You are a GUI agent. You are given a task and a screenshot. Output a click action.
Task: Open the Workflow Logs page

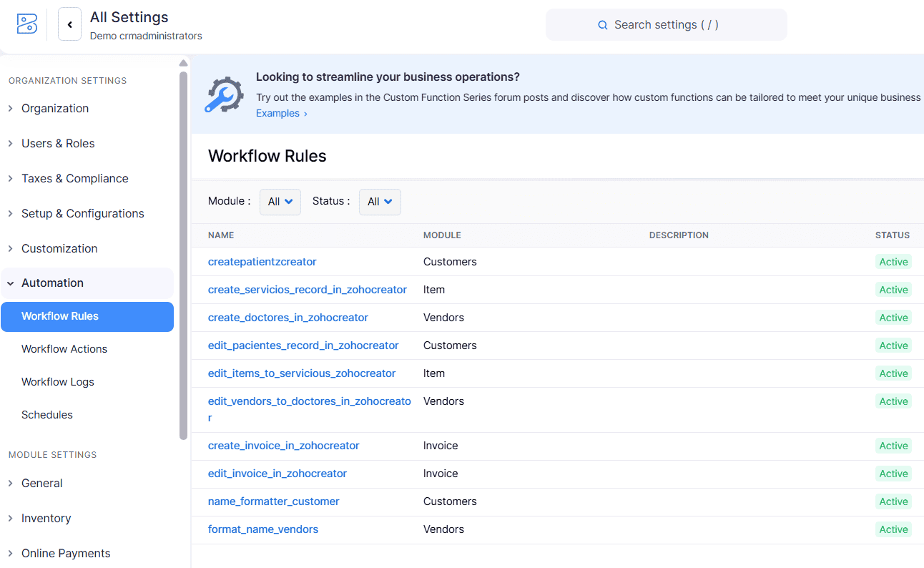pos(58,381)
